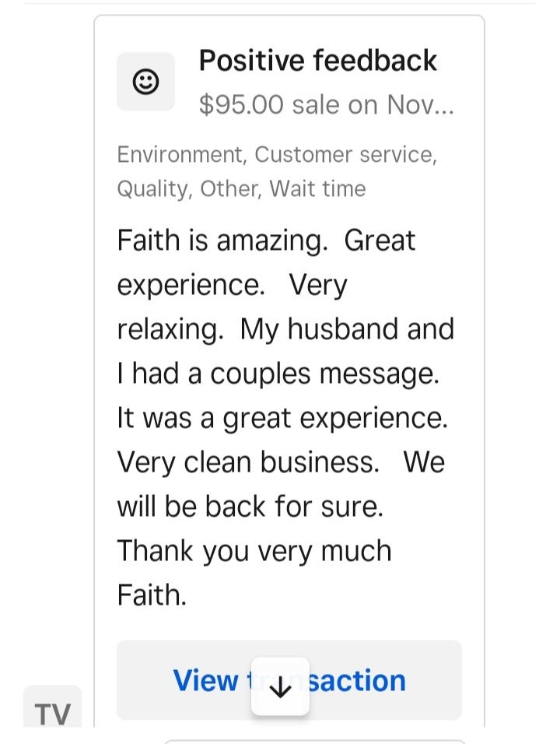
Task: Tap the smiley face feedback icon
Action: pyautogui.click(x=145, y=82)
